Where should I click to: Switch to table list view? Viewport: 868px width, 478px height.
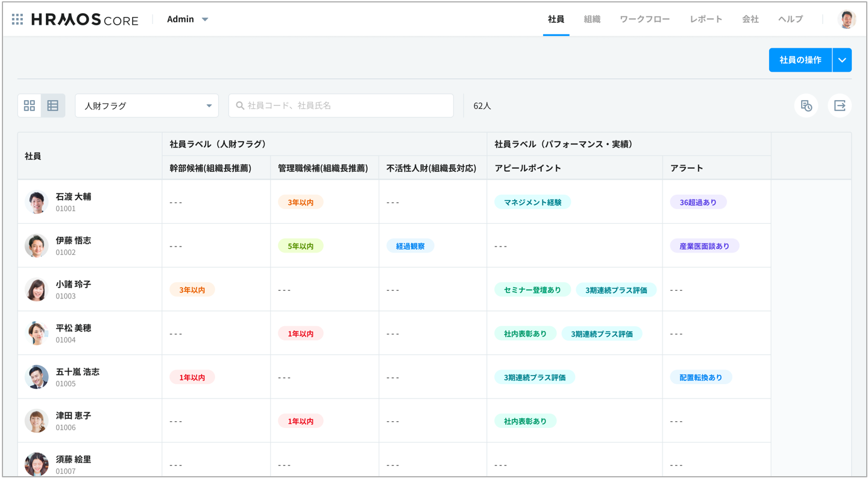53,106
